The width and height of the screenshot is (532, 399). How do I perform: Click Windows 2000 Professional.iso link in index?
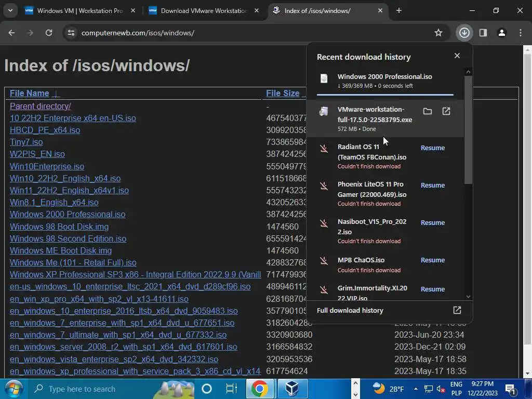(68, 215)
